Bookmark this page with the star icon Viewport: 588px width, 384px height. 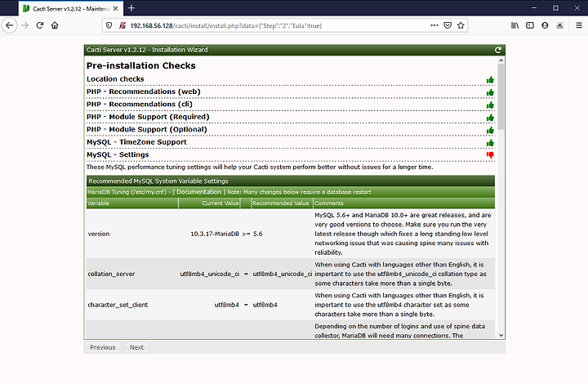point(461,25)
